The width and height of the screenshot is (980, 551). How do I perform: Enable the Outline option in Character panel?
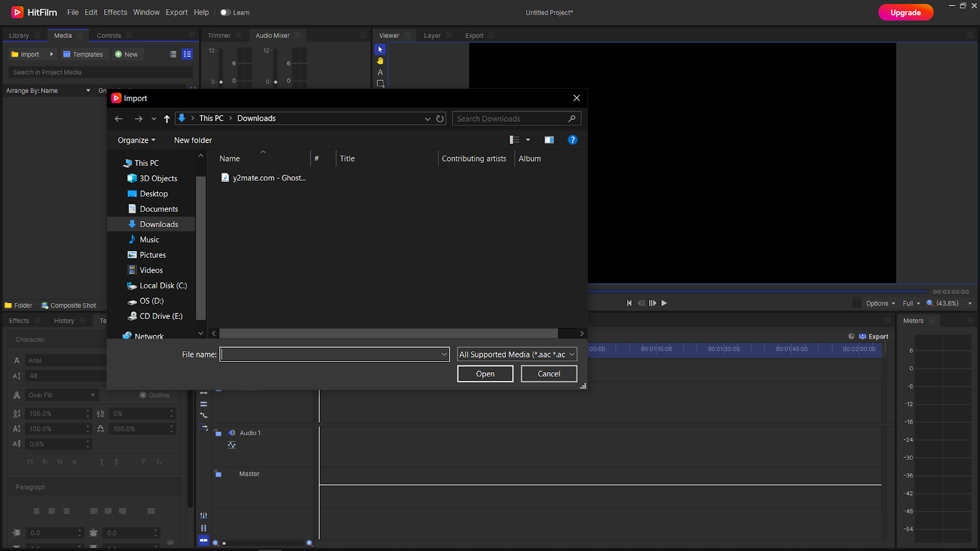click(155, 395)
